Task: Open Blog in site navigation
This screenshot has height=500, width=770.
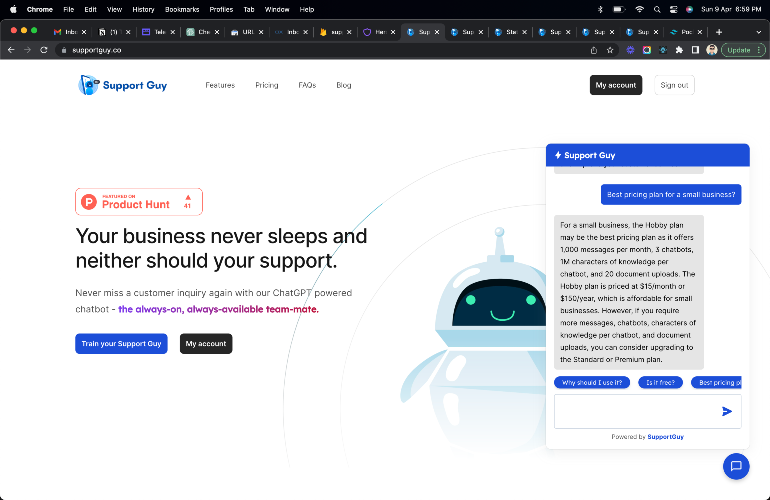Action: (x=344, y=85)
